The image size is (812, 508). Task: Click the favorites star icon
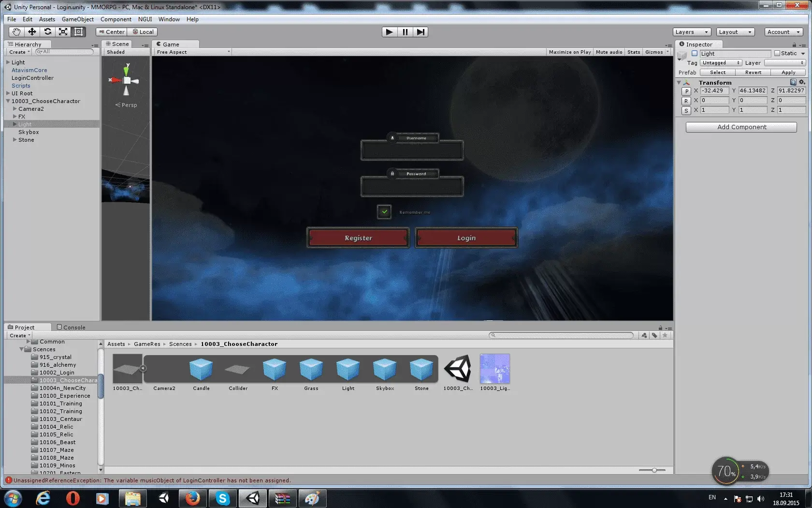(665, 335)
